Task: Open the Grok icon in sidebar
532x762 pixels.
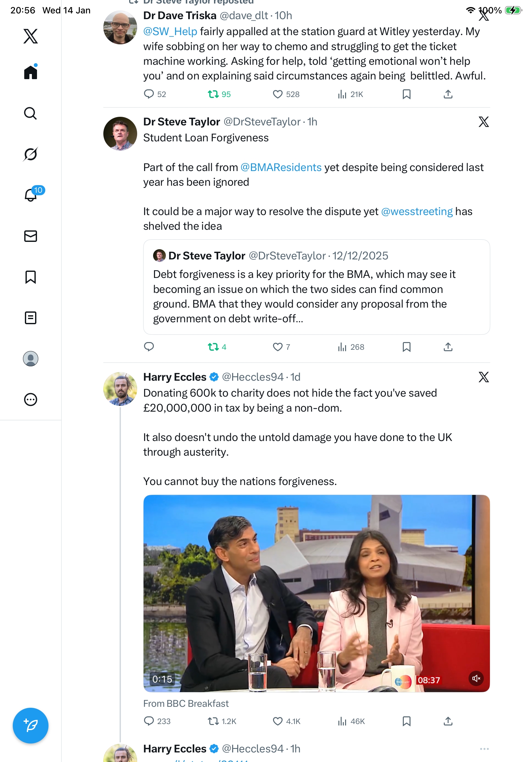Action: click(x=31, y=154)
